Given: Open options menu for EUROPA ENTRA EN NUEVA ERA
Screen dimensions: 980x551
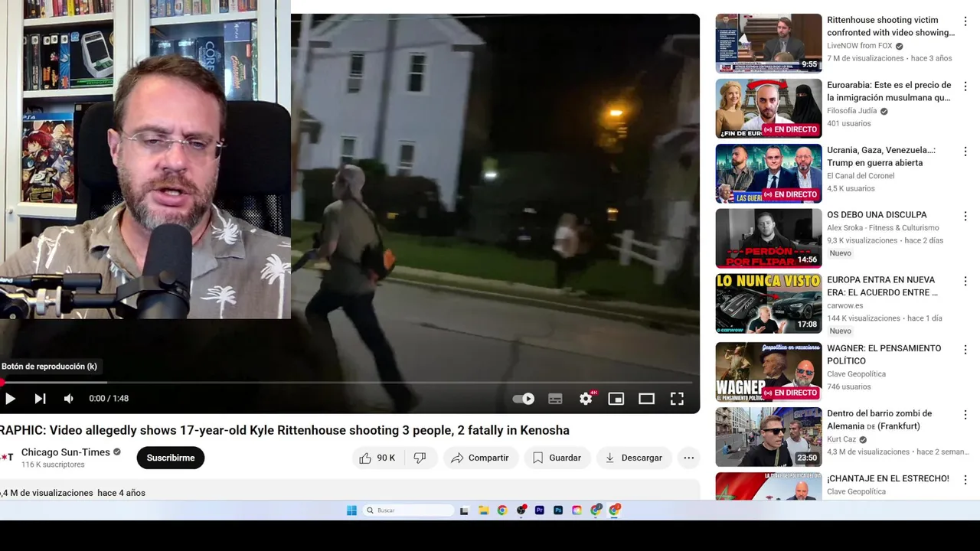Looking at the screenshot, I should (x=965, y=281).
